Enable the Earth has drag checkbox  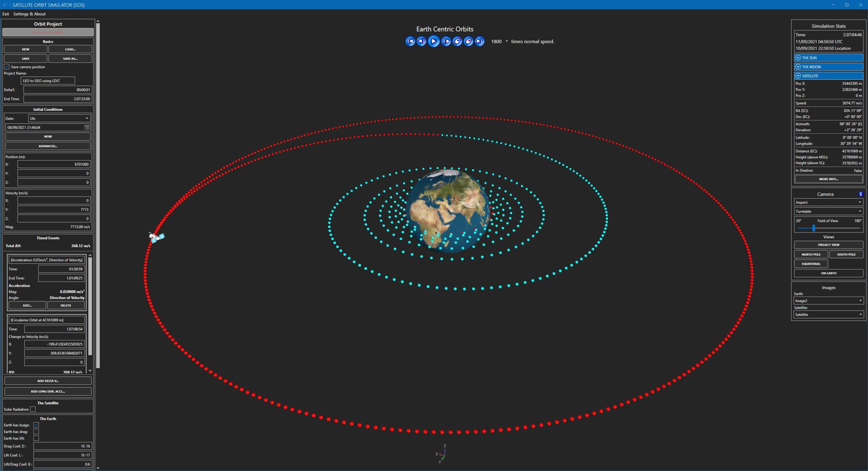tap(36, 431)
